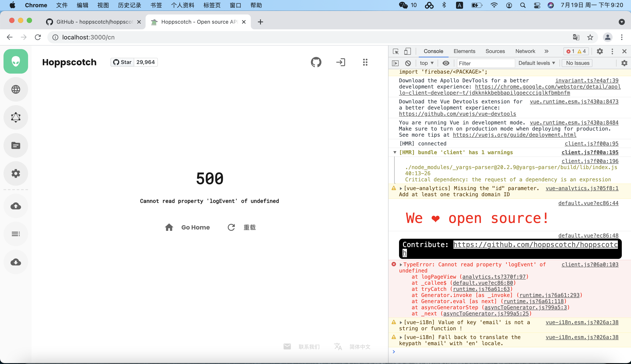Switch to the Network tab in DevTools

click(x=525, y=51)
